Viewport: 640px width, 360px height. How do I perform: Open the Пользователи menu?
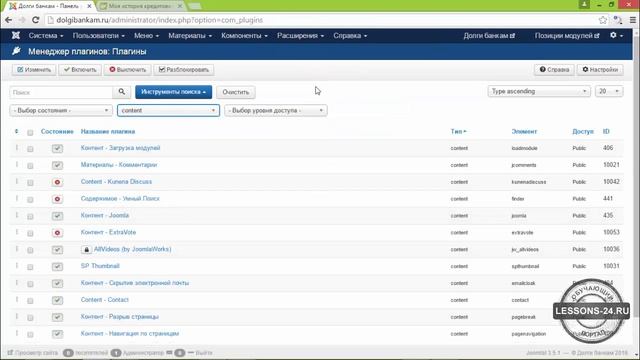(x=98, y=36)
